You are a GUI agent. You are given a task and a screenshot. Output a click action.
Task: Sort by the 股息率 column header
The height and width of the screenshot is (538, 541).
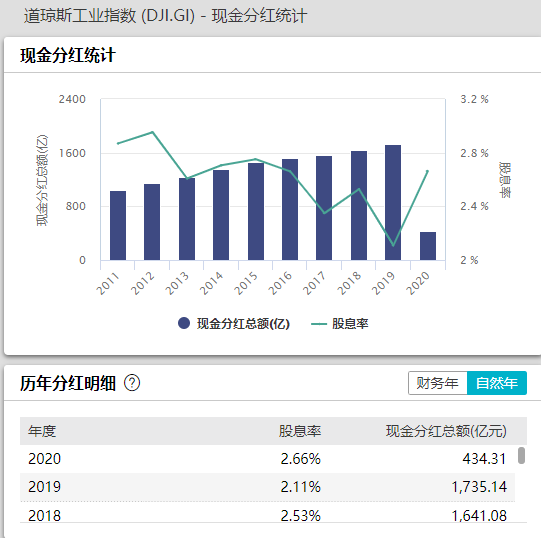tap(300, 431)
